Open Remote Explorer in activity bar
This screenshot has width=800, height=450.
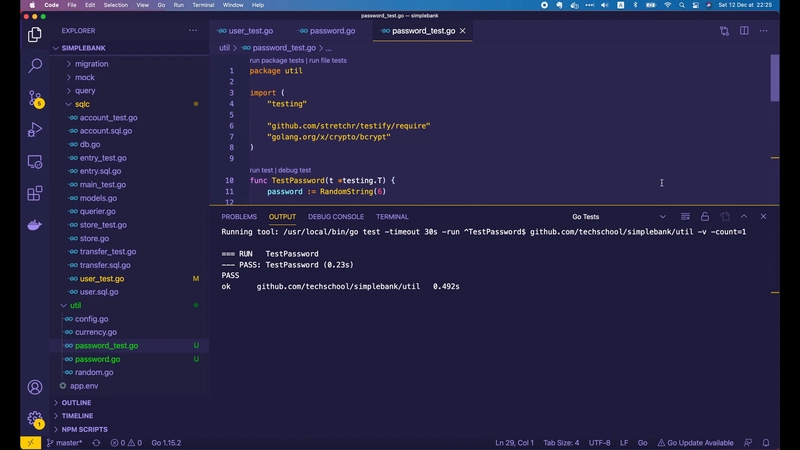pos(35,161)
